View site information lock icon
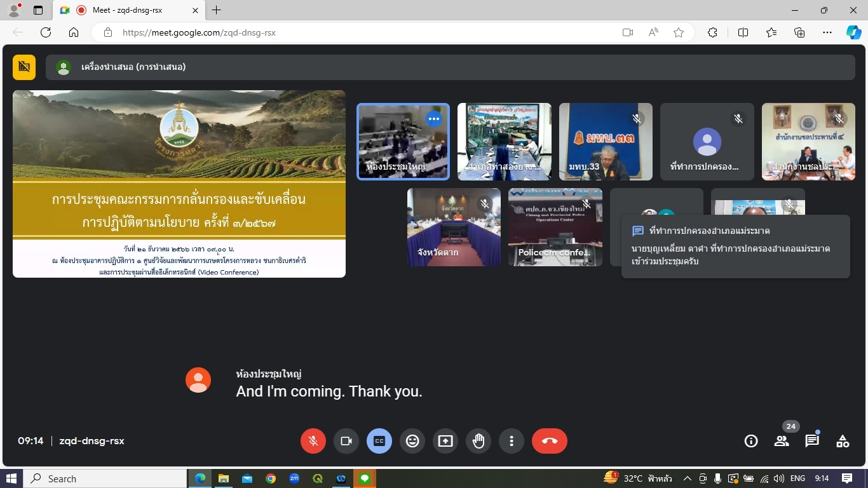The height and width of the screenshot is (488, 868). click(108, 32)
